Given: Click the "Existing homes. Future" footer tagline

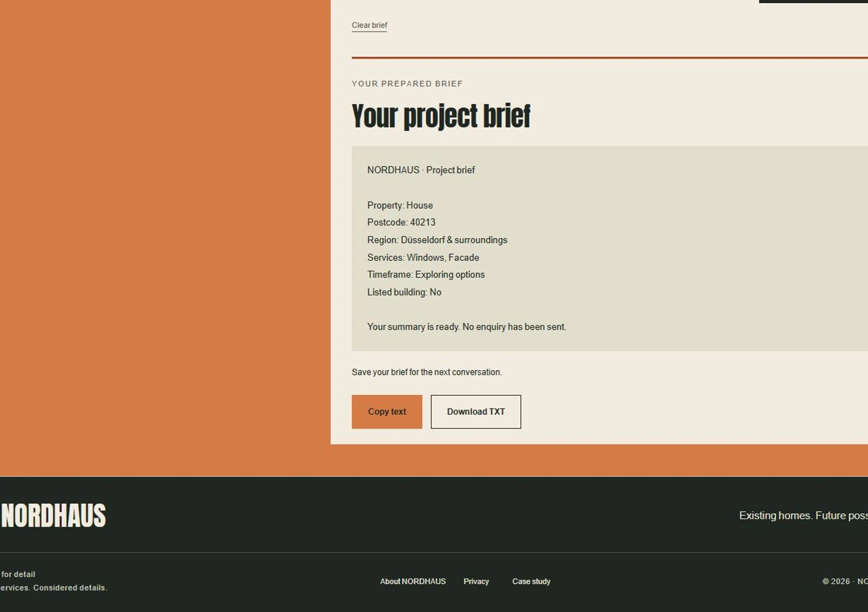Looking at the screenshot, I should pyautogui.click(x=804, y=516).
